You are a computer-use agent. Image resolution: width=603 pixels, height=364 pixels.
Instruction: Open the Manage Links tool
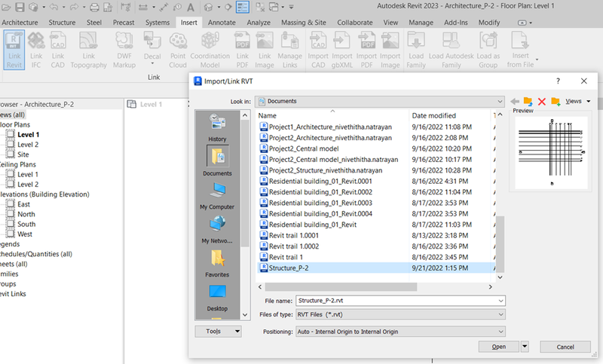tap(289, 50)
